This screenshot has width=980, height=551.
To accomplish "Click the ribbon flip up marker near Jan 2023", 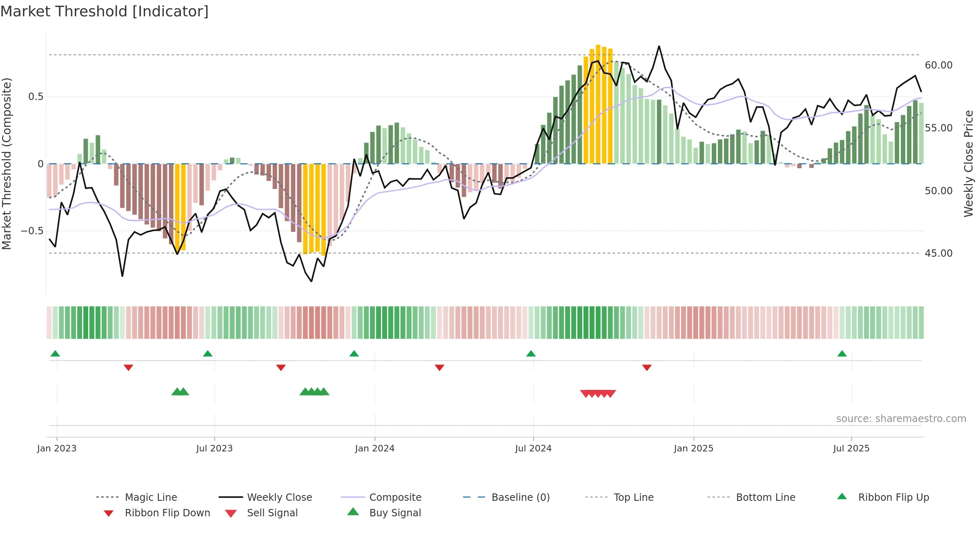I will click(x=55, y=353).
